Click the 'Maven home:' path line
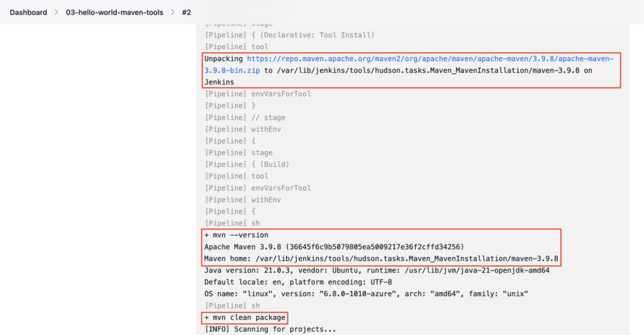 [381, 259]
